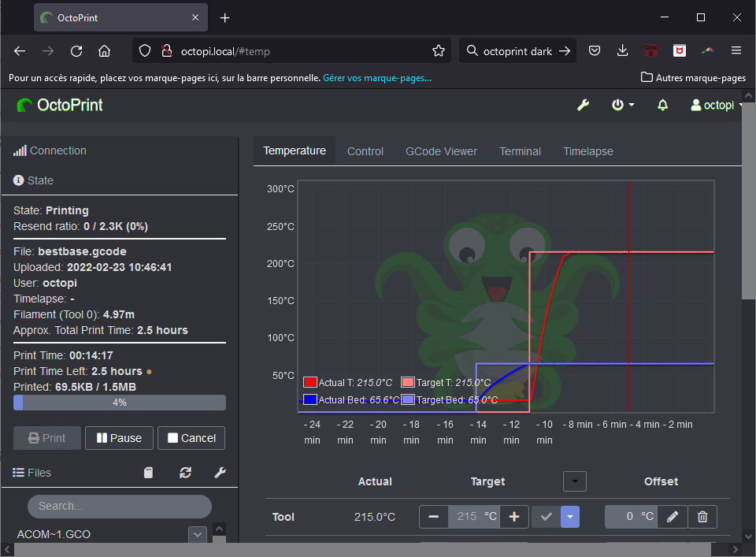Switch to the Control tab
756x557 pixels.
pyautogui.click(x=365, y=151)
